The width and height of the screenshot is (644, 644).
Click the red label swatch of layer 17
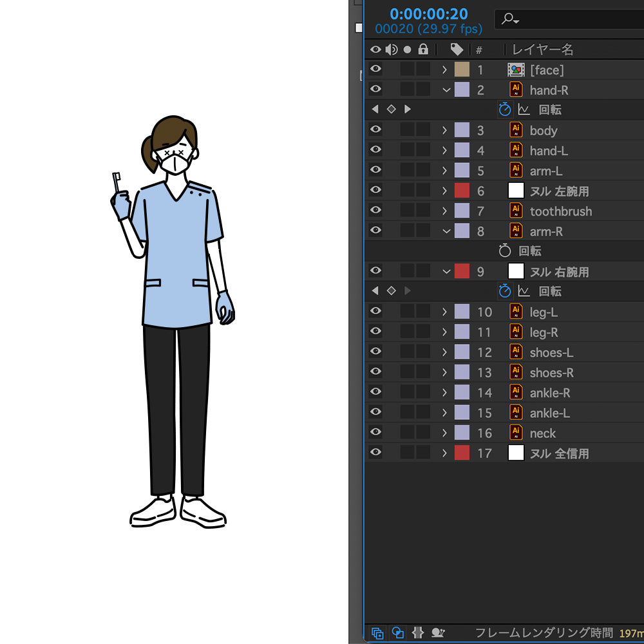coord(462,453)
